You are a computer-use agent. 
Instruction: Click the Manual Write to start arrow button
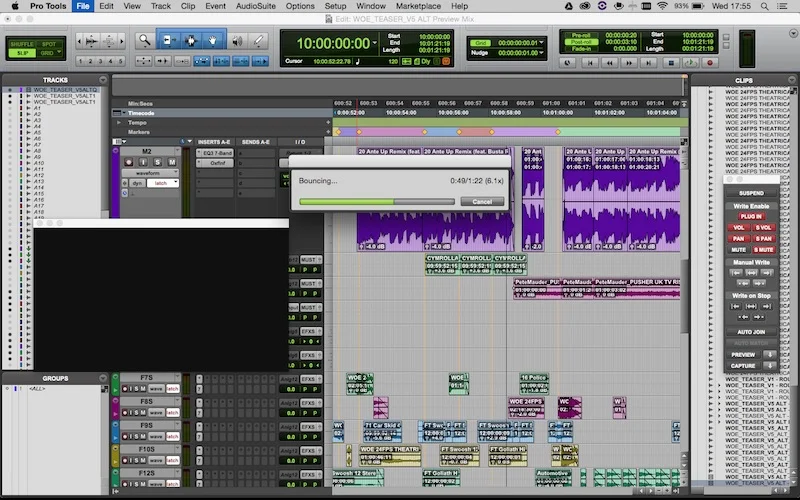(x=735, y=273)
